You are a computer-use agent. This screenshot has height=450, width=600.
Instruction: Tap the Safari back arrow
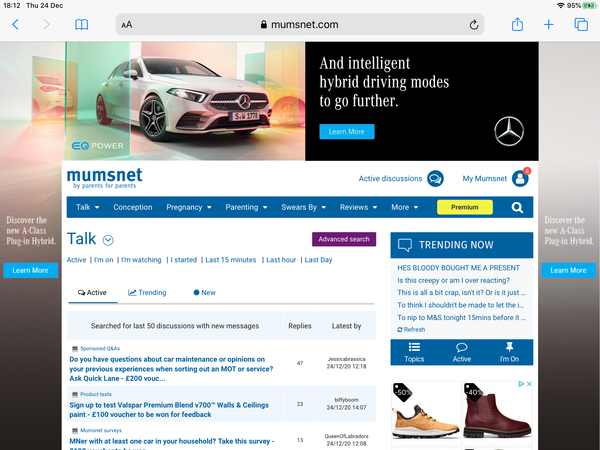coord(15,25)
